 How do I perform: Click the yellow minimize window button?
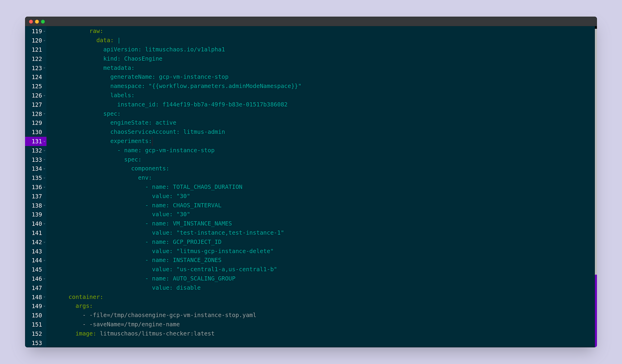click(x=37, y=21)
